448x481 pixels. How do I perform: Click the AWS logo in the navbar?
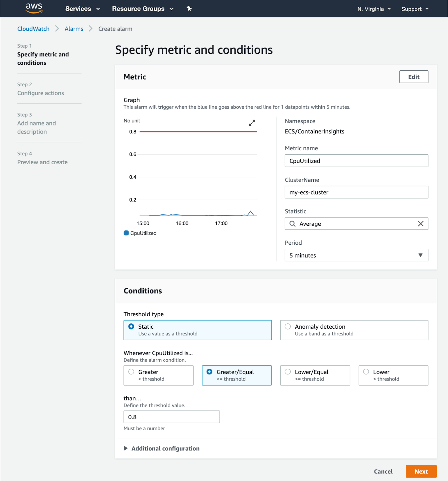34,8
